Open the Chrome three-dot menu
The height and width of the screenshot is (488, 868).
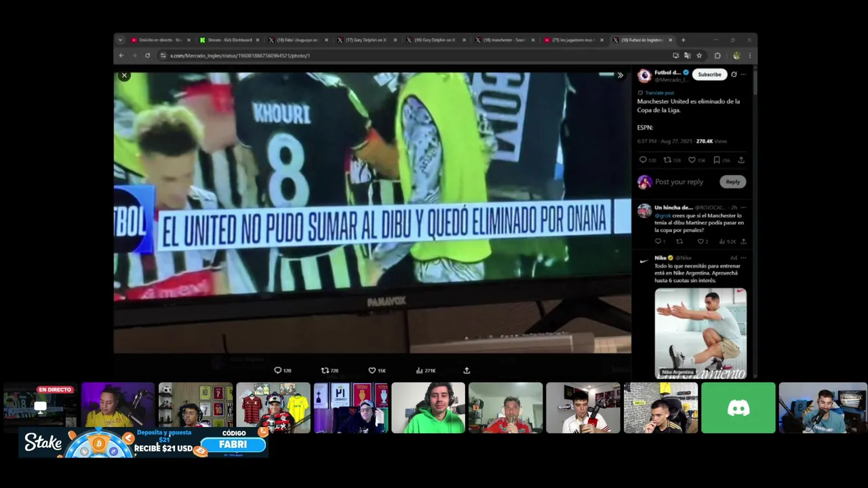[x=749, y=56]
